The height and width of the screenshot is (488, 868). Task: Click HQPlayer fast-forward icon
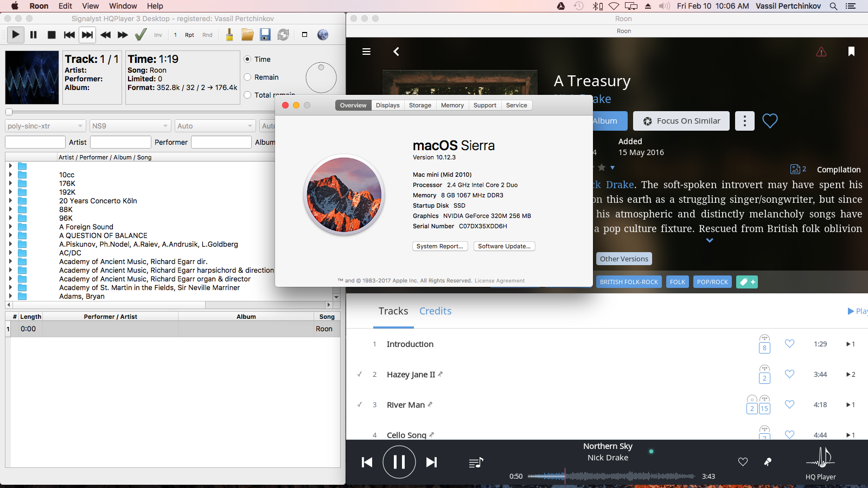pyautogui.click(x=123, y=35)
